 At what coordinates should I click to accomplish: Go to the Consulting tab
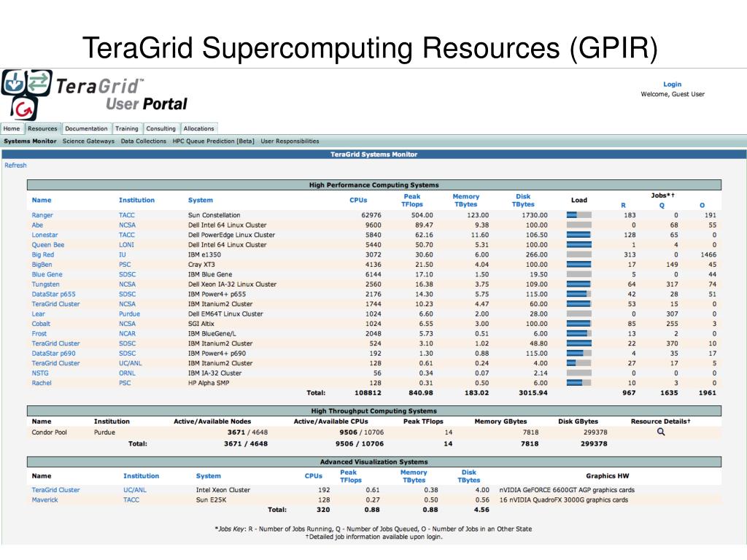coord(161,128)
